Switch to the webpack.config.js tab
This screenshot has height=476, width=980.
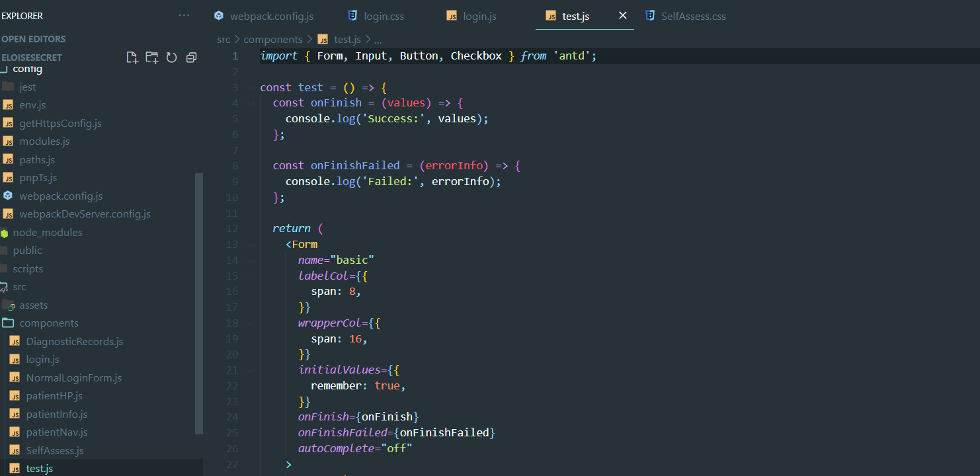point(270,16)
